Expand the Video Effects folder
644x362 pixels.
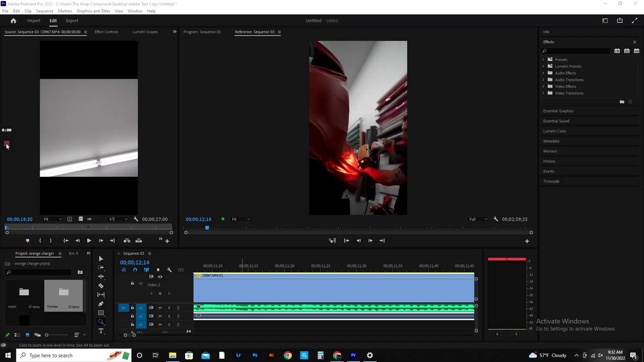[x=543, y=86]
